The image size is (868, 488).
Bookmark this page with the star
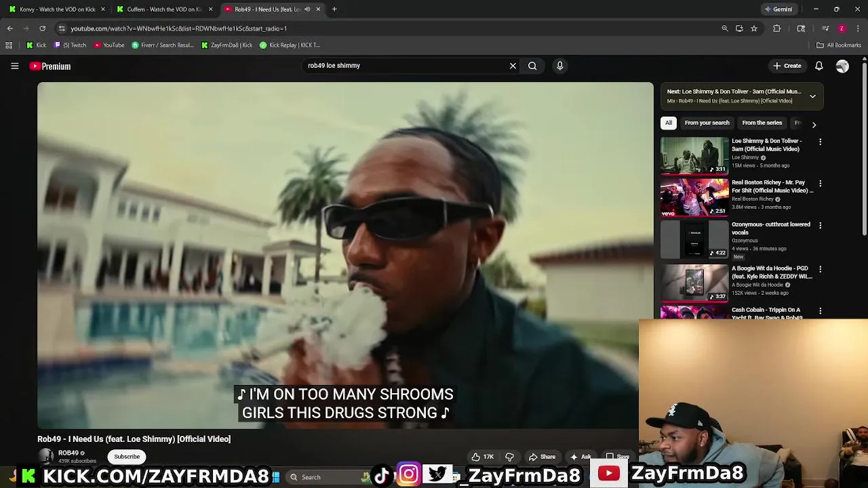(x=753, y=28)
